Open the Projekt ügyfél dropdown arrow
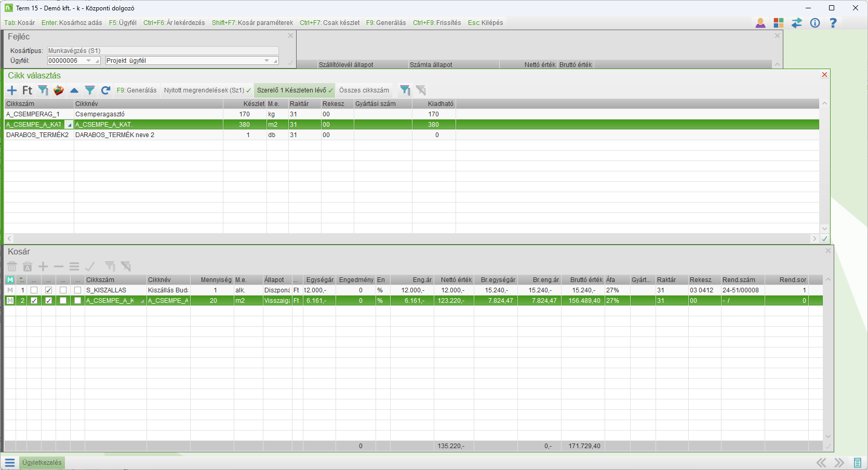 pos(267,61)
